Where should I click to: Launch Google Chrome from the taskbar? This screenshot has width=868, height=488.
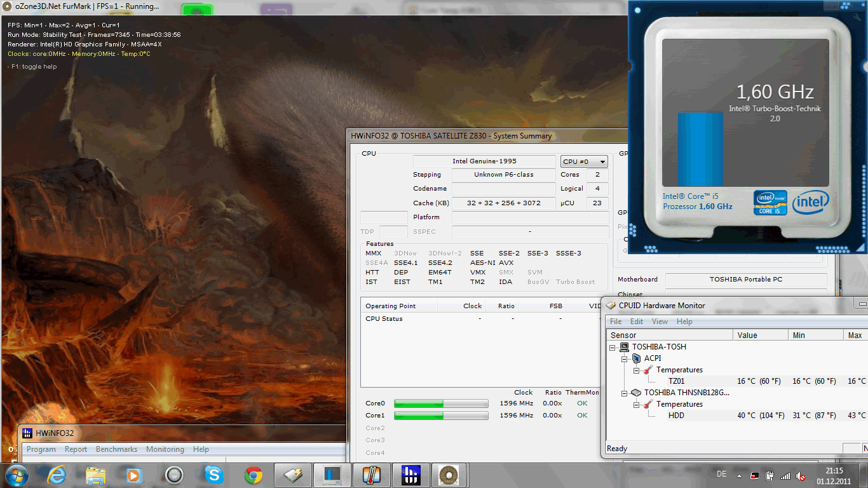click(x=254, y=475)
